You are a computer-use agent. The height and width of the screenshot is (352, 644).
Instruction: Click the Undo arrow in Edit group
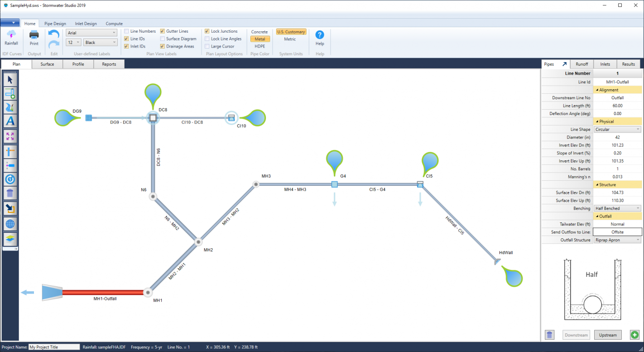click(53, 34)
